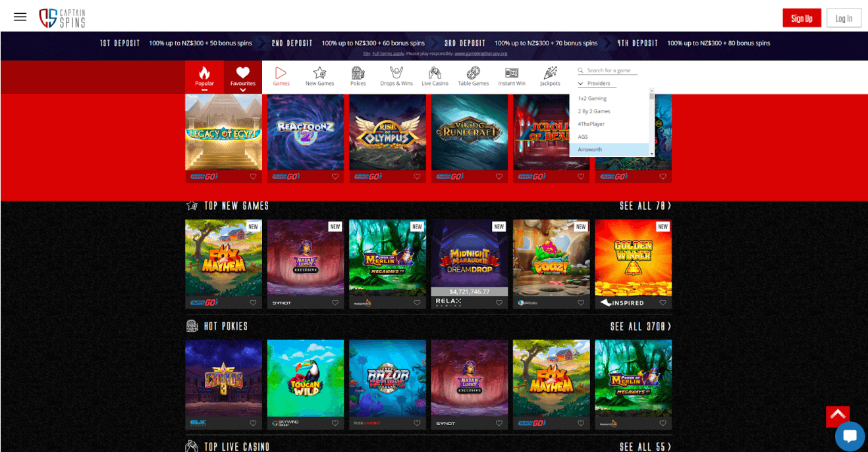Favourite Rise of Olympus with heart
The width and height of the screenshot is (868, 452).
click(417, 176)
